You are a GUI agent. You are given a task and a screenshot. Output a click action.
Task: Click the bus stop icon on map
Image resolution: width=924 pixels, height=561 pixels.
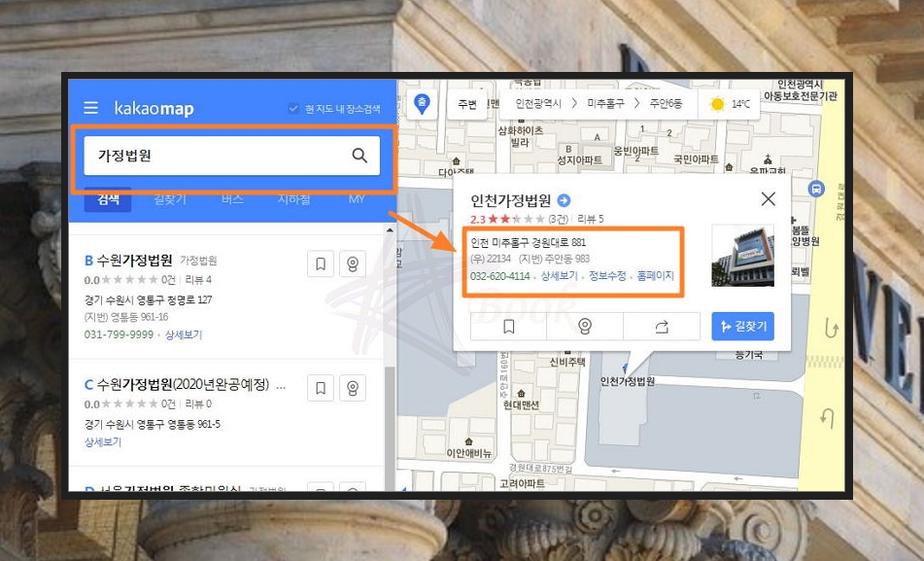click(x=816, y=189)
